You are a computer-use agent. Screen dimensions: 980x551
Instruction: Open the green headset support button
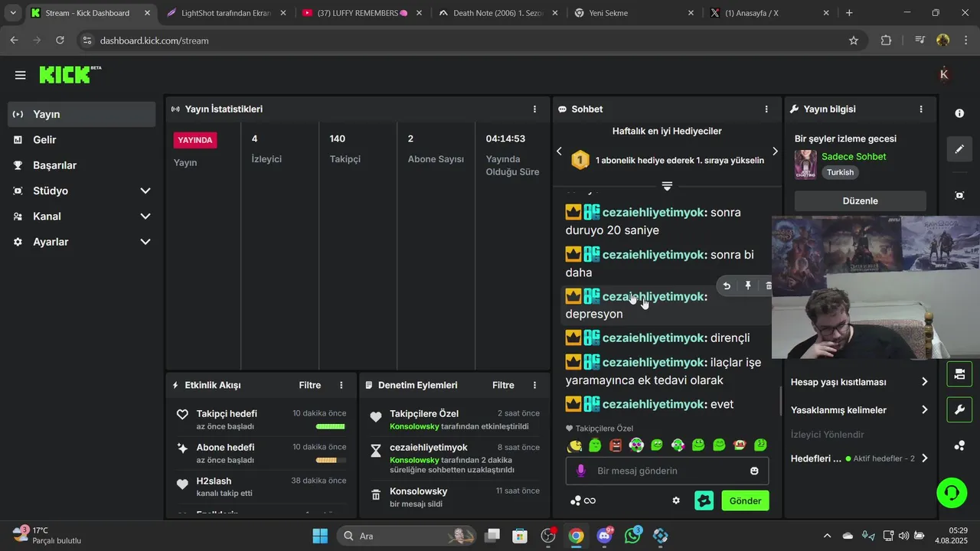(952, 492)
